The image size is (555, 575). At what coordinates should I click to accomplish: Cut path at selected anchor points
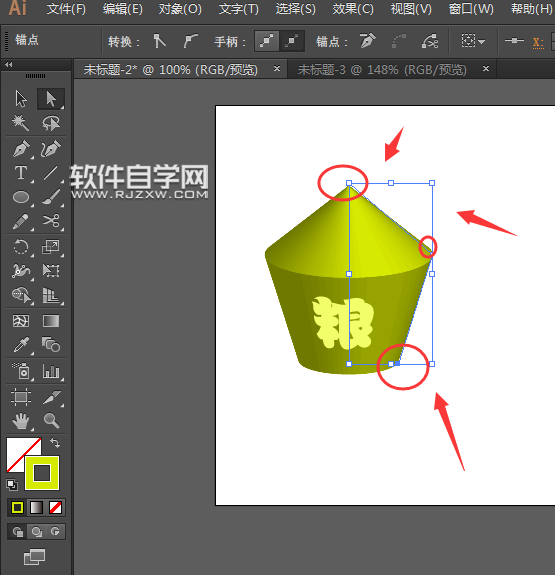click(430, 41)
